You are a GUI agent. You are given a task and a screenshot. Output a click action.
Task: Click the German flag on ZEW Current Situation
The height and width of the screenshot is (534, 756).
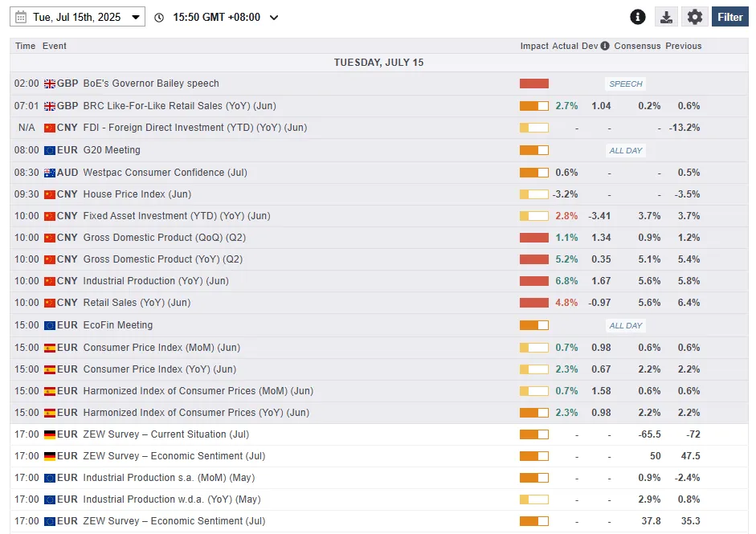(50, 434)
